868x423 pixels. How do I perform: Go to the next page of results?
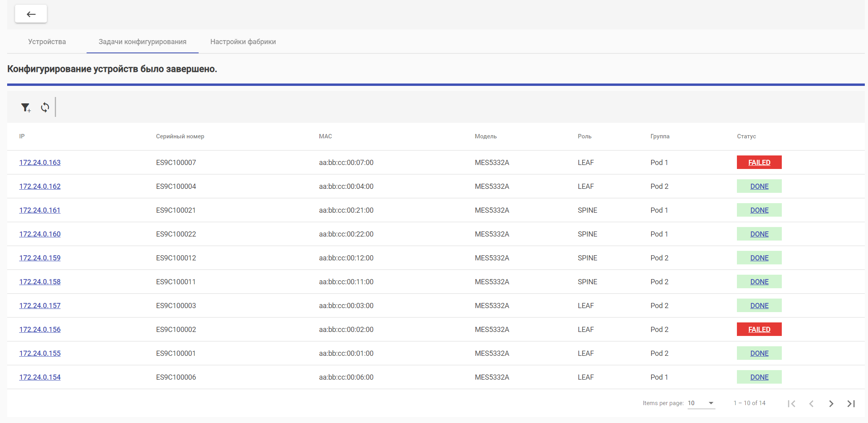[x=831, y=404]
